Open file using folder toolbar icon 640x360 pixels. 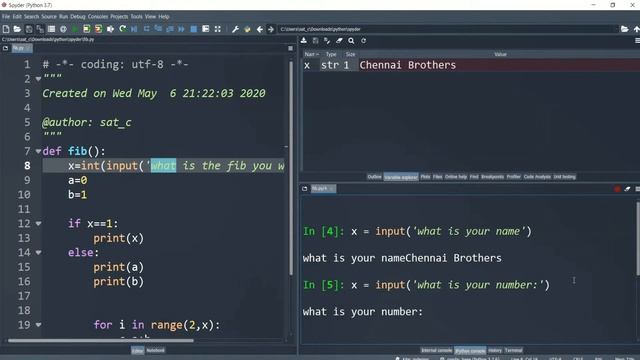(17, 29)
